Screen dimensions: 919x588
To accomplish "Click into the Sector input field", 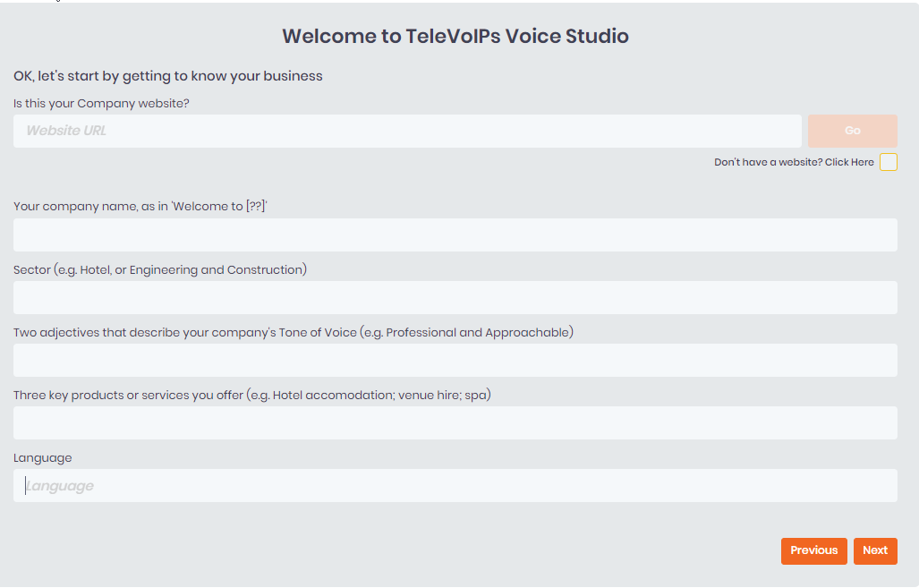I will pyautogui.click(x=455, y=298).
